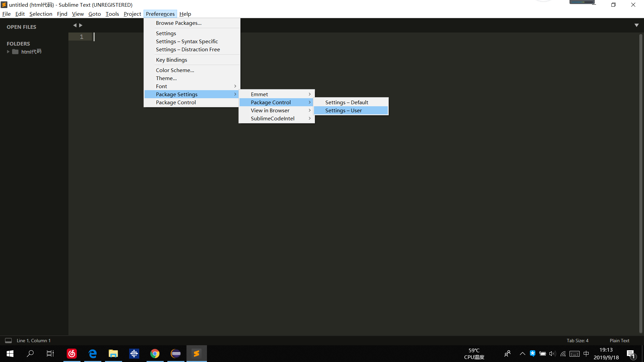The height and width of the screenshot is (362, 644).
Task: Open the Edit menu
Action: click(x=20, y=14)
